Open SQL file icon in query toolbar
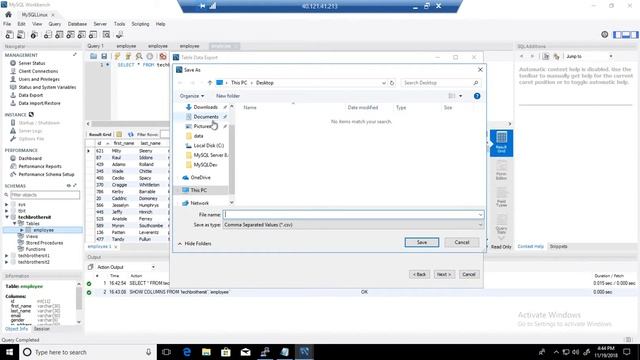 pos(93,56)
